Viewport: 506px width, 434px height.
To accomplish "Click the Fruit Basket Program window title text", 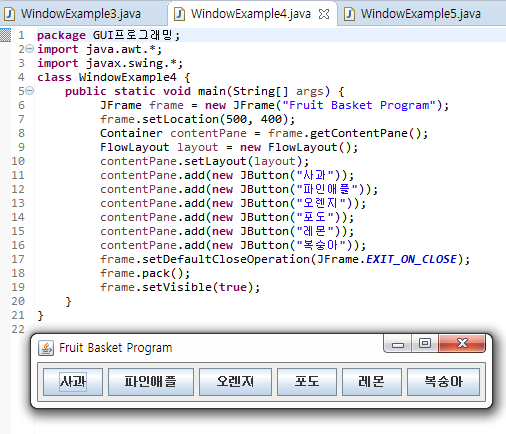I will 116,348.
